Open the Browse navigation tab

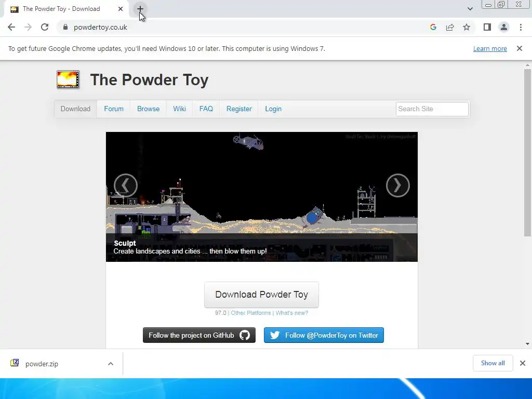coord(148,109)
